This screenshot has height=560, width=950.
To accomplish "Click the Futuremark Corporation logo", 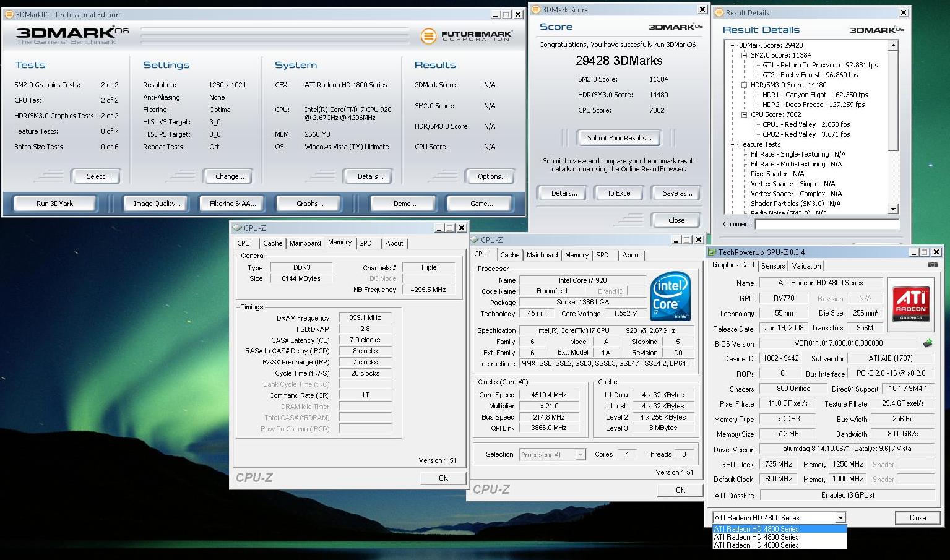I will pos(467,36).
